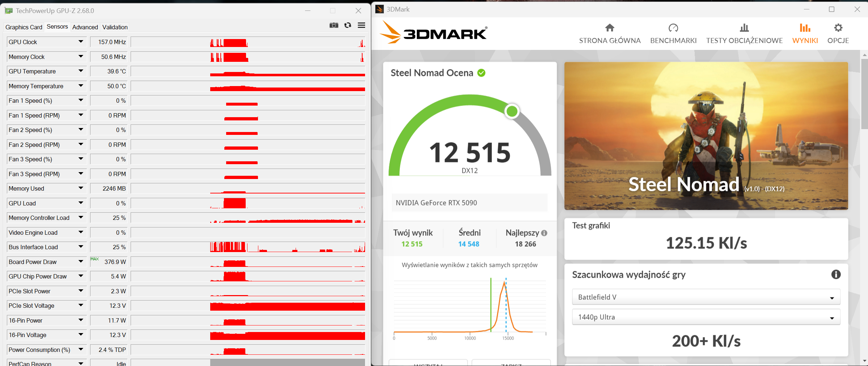Click the Test grafiki result 125.15 Kl/s
The width and height of the screenshot is (868, 366).
(x=706, y=243)
